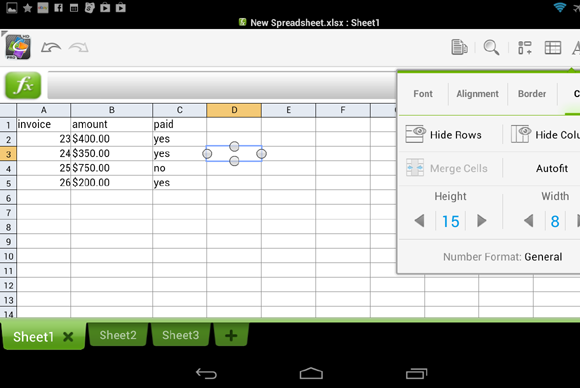Open the table grid icon in toolbar
This screenshot has height=388, width=580.
coord(553,48)
